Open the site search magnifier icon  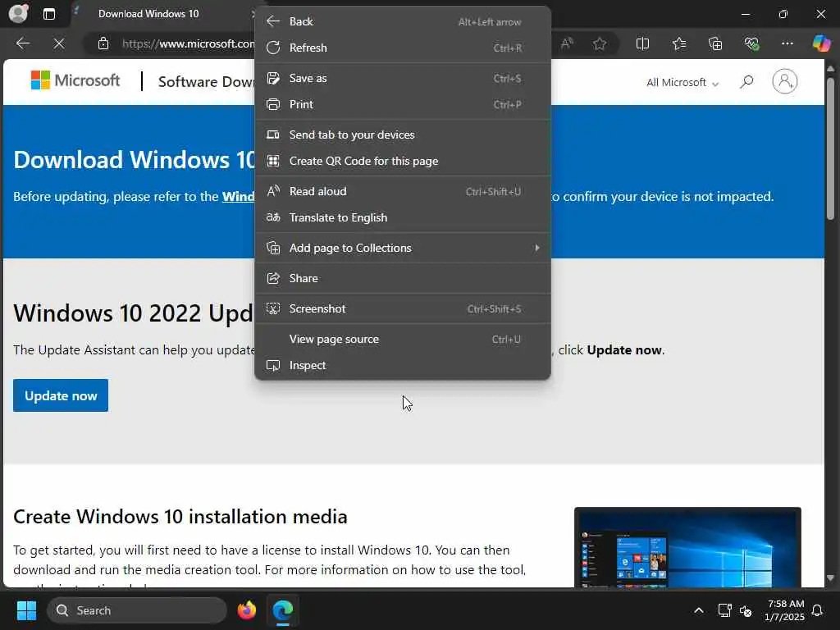pos(746,82)
